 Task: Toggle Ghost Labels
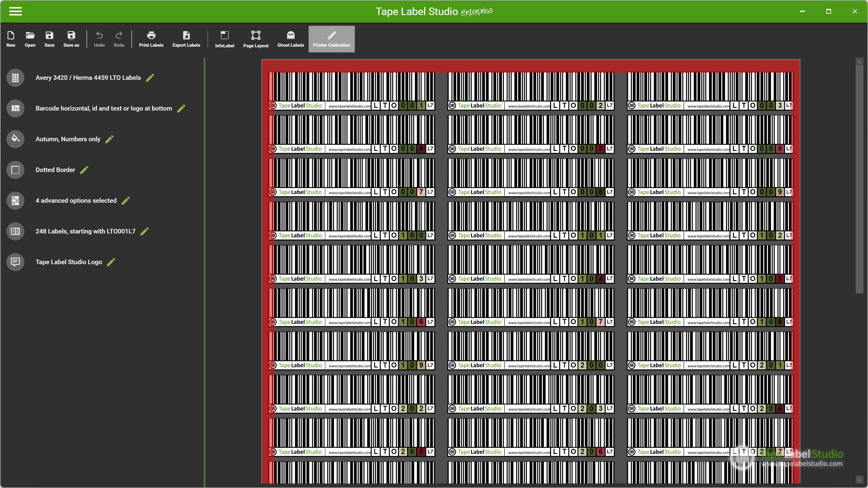pos(291,39)
